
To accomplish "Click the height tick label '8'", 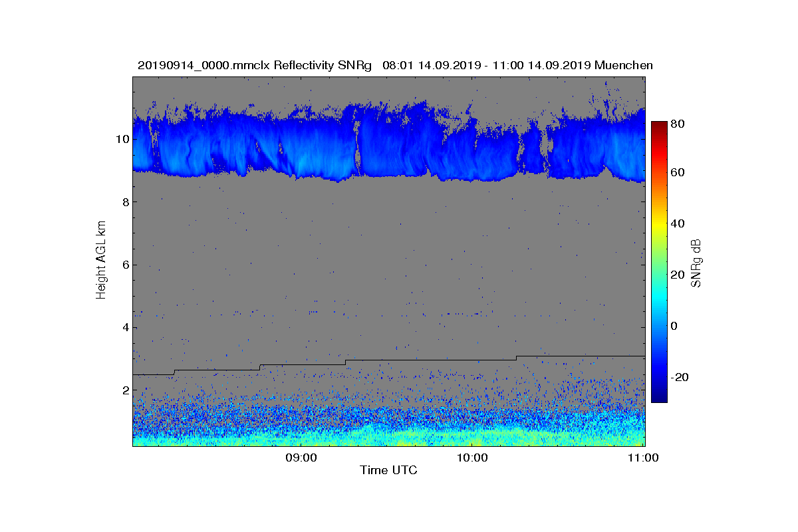I will coord(124,202).
